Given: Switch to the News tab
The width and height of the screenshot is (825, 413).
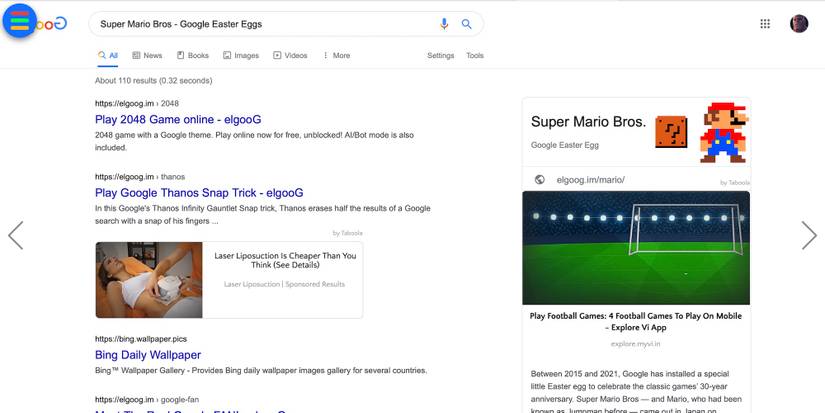Looking at the screenshot, I should tap(147, 56).
